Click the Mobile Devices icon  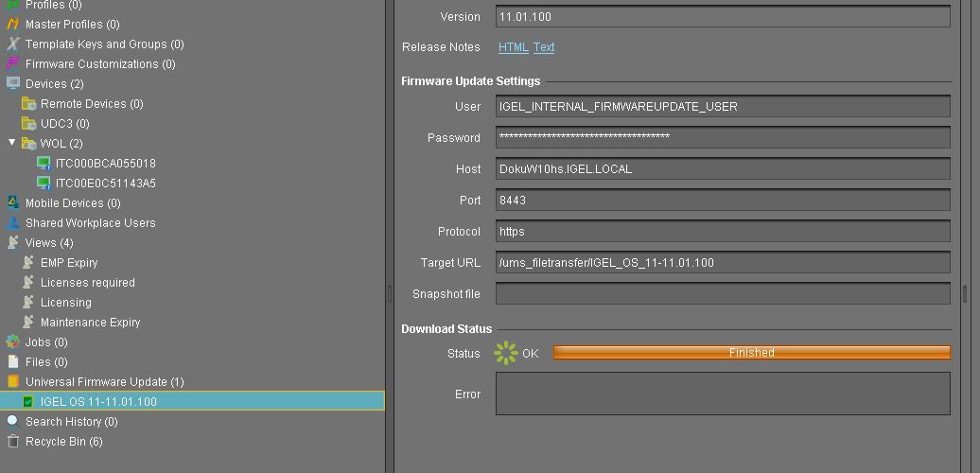tap(13, 203)
